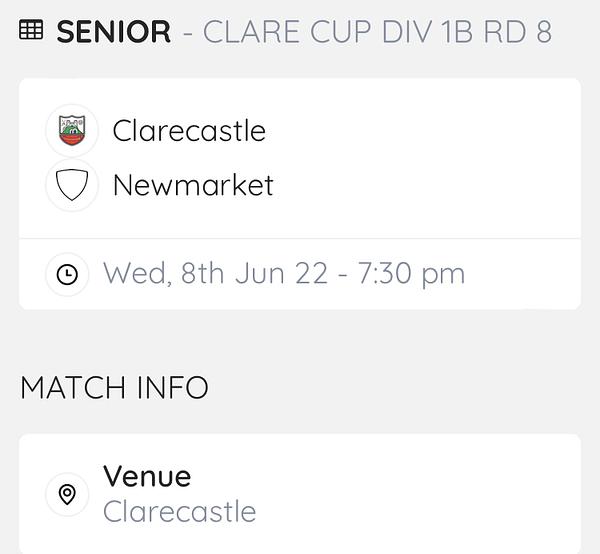Image resolution: width=600 pixels, height=554 pixels.
Task: Tap the clock icon beside match time
Action: (x=67, y=274)
